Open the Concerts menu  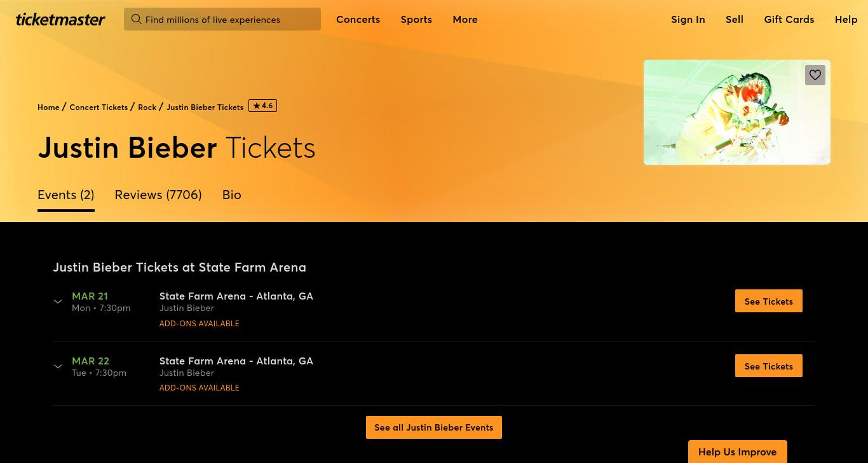point(358,19)
